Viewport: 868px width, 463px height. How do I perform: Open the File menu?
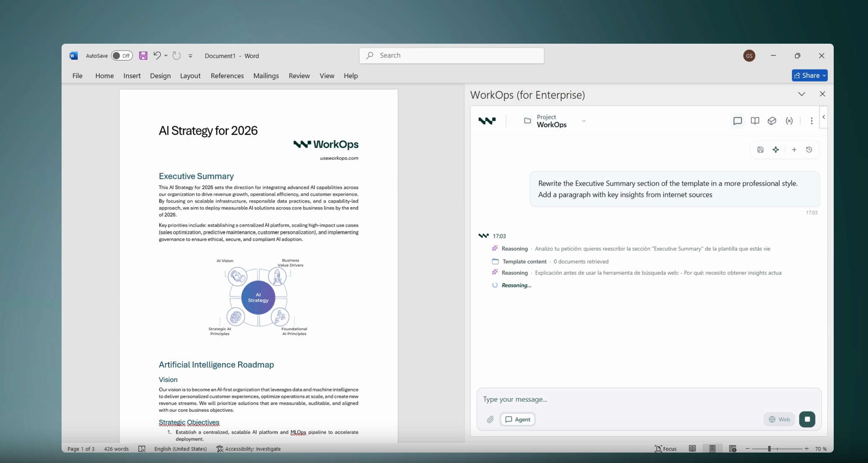tap(77, 76)
